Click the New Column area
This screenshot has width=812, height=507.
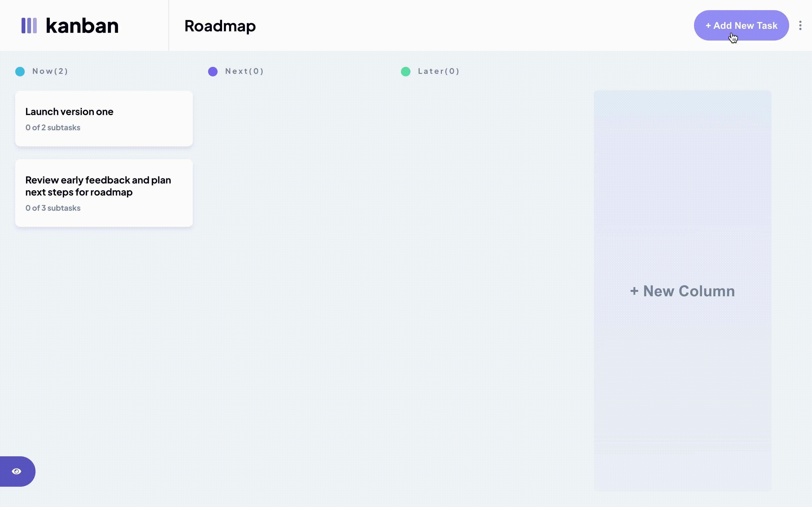pyautogui.click(x=682, y=291)
